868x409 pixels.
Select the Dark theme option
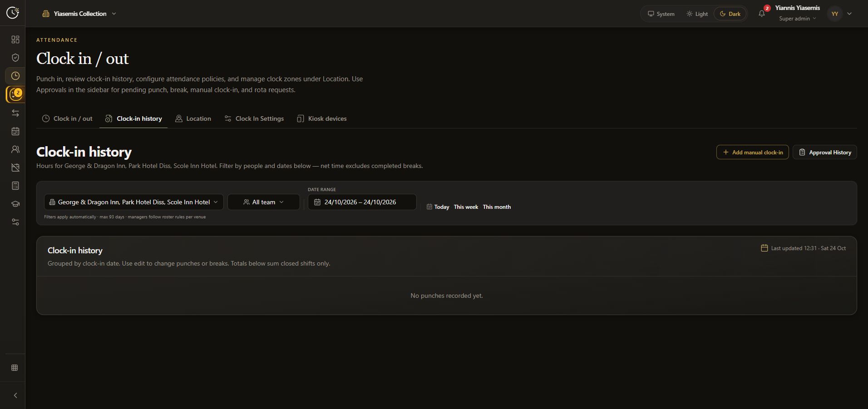point(730,14)
